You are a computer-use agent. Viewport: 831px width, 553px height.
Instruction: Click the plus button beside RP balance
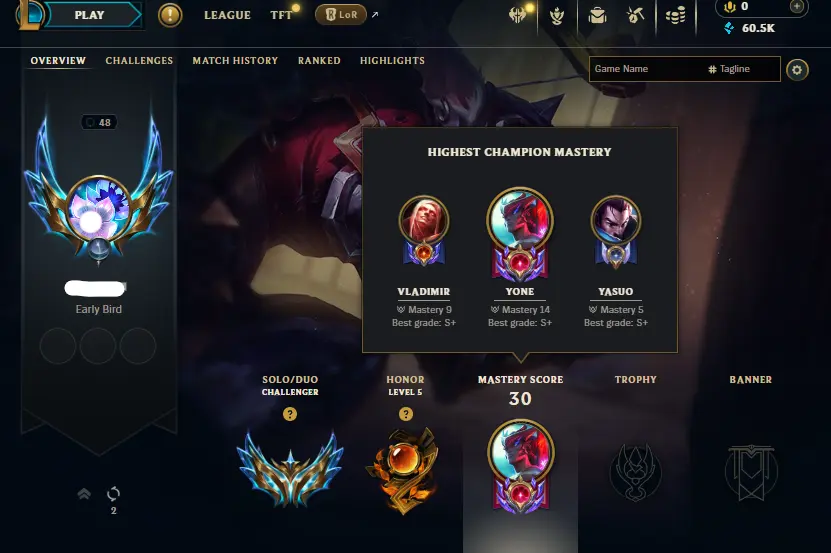pos(796,6)
